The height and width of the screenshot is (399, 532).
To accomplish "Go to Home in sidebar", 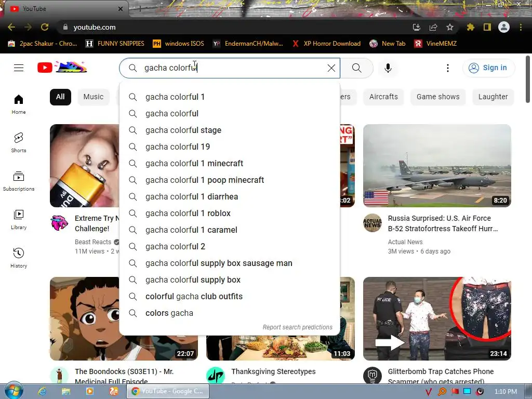I will (19, 104).
